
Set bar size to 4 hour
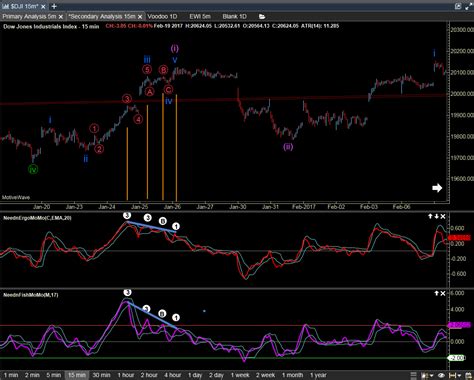[172, 375]
